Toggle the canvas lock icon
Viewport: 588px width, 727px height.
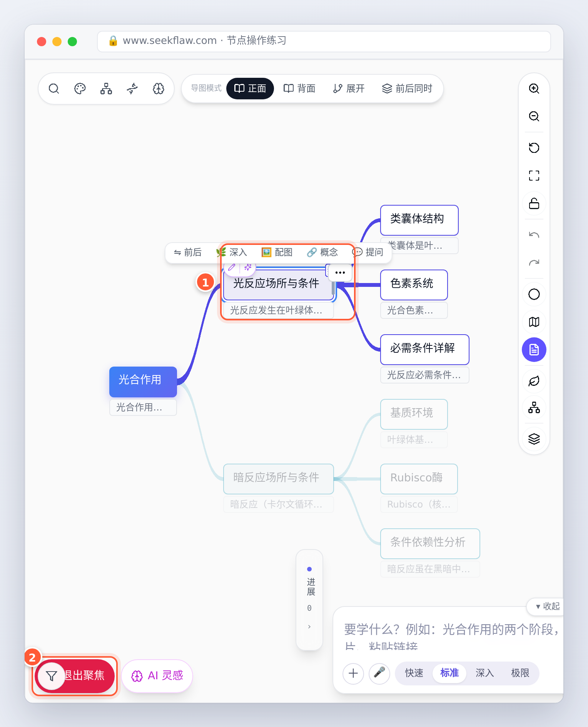[x=534, y=203]
